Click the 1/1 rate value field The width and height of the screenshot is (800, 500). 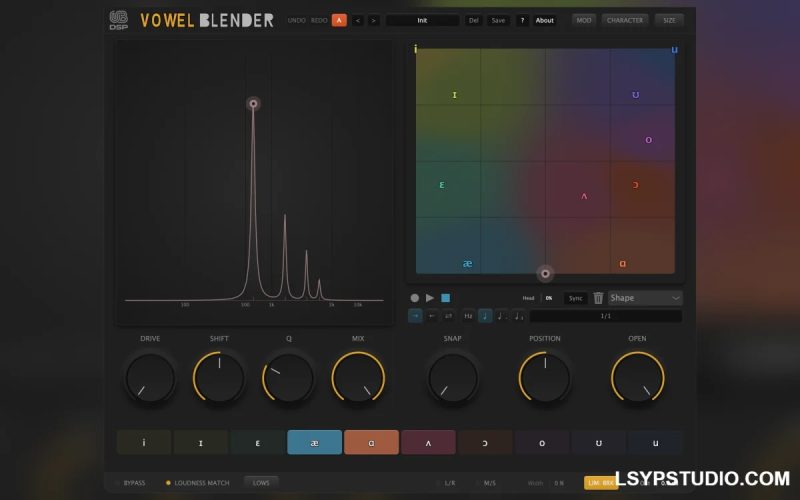tap(606, 316)
